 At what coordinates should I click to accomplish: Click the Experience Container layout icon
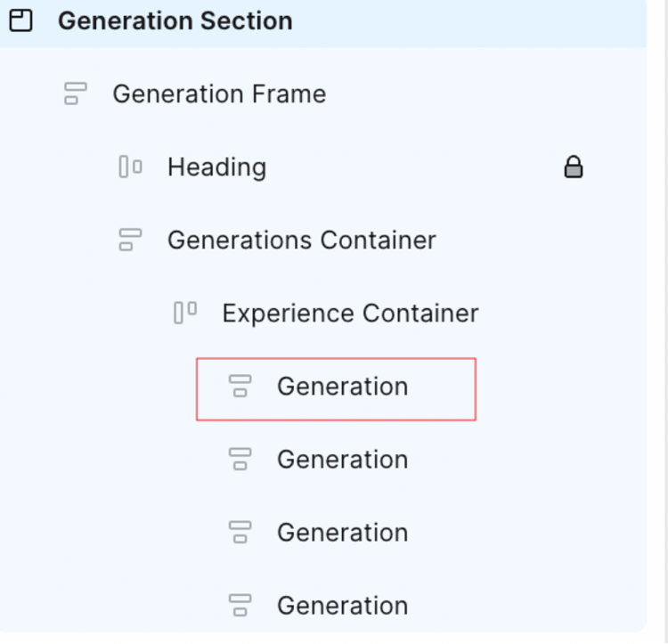185,313
